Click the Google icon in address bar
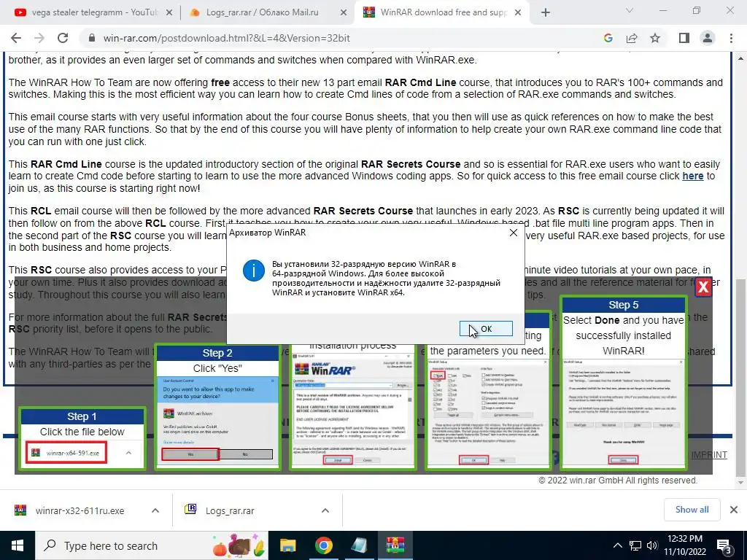This screenshot has width=747, height=560. 608,38
